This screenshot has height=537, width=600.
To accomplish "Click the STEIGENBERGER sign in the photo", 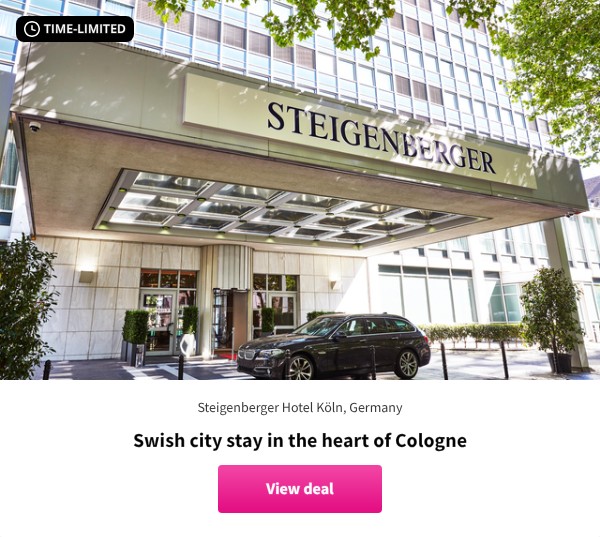I will click(x=381, y=137).
